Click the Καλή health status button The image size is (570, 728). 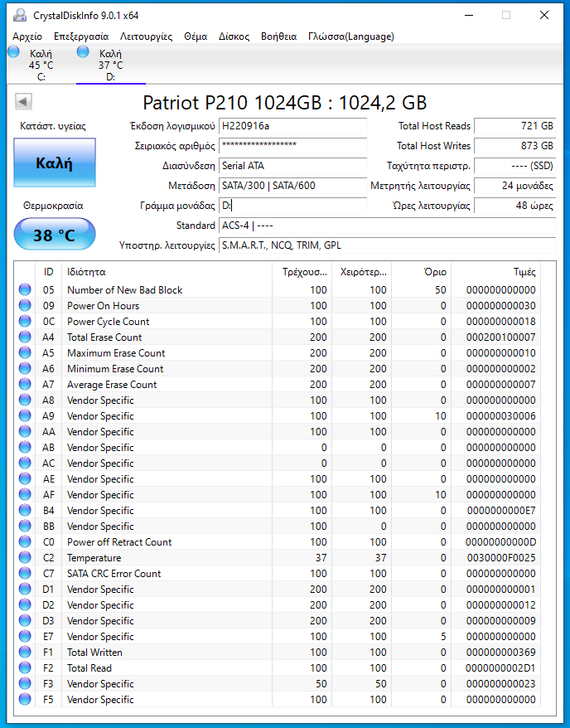(x=55, y=163)
